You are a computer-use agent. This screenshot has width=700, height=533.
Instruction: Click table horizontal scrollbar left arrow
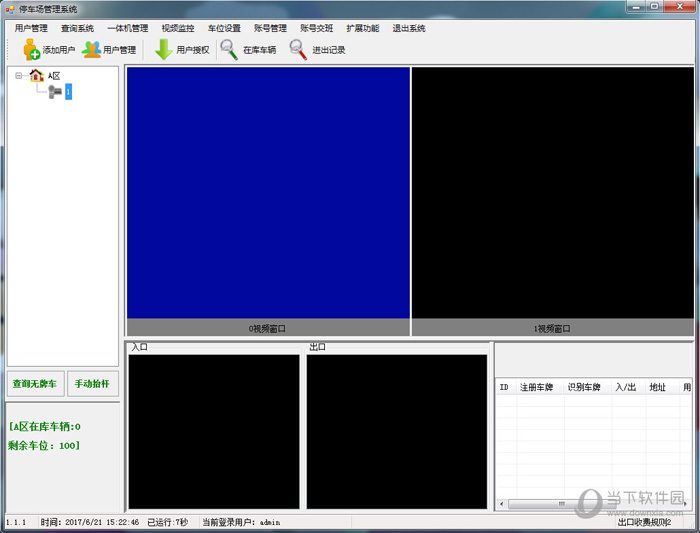502,504
